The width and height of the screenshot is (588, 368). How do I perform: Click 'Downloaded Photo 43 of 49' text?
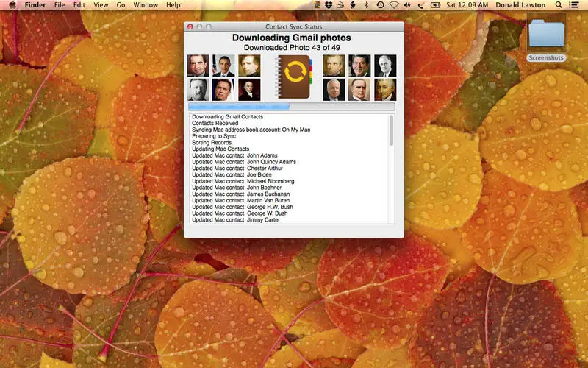[x=292, y=48]
